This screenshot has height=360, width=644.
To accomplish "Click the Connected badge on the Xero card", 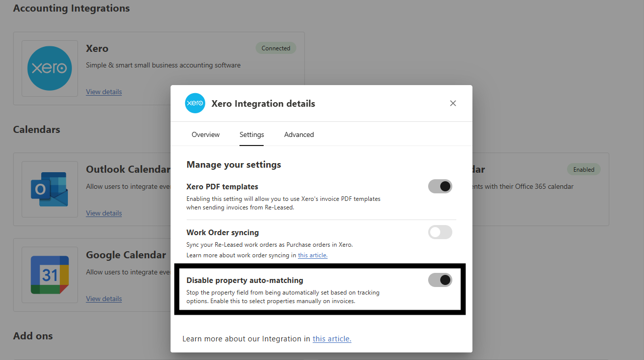I will click(x=276, y=48).
